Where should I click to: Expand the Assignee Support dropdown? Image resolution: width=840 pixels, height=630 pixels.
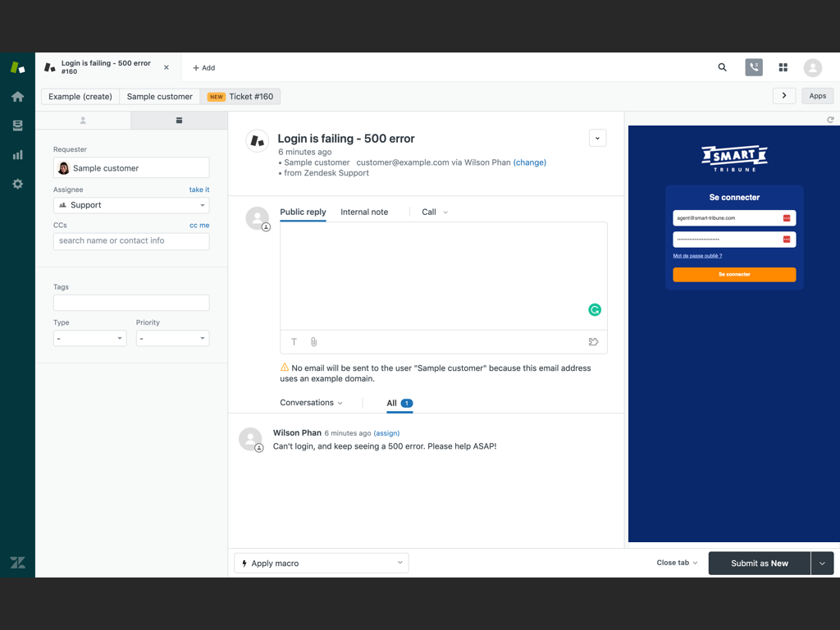(131, 205)
